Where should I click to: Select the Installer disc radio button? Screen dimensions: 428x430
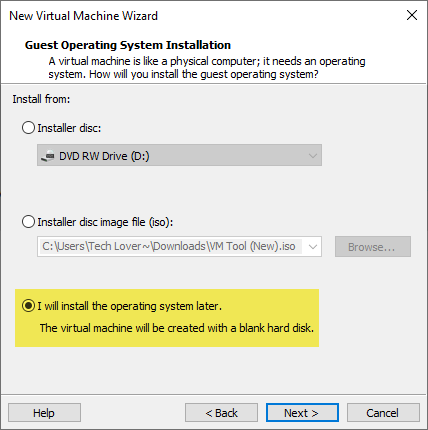pyautogui.click(x=28, y=128)
